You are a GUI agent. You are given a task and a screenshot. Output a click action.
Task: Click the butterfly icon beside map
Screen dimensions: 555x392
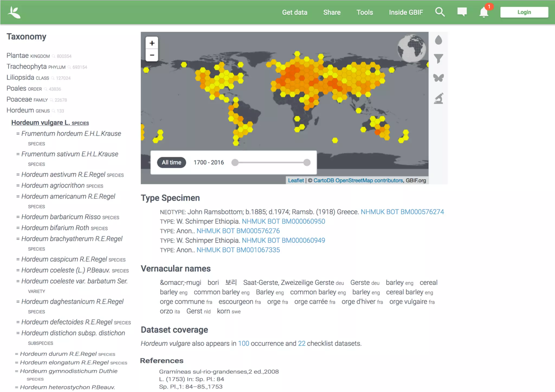[x=438, y=78]
